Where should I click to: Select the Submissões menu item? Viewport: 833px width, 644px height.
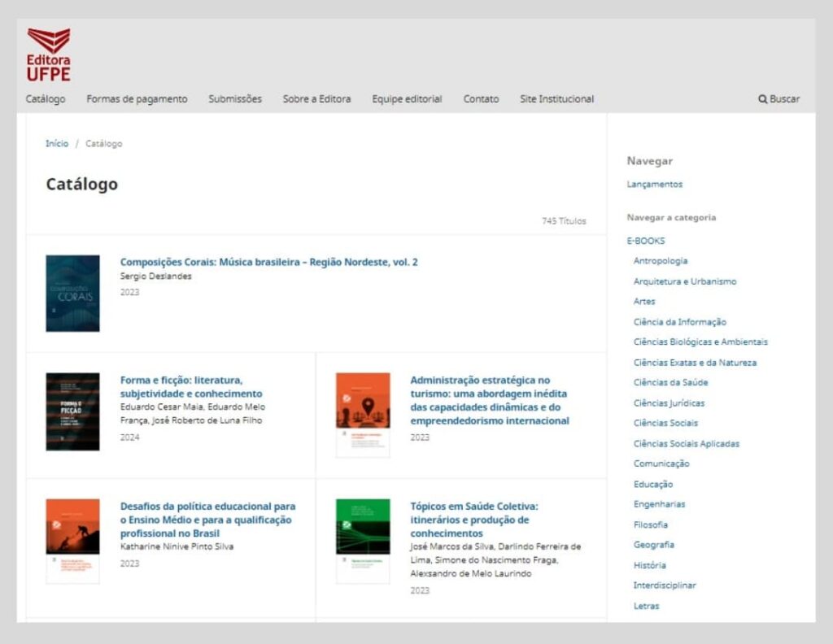tap(235, 98)
